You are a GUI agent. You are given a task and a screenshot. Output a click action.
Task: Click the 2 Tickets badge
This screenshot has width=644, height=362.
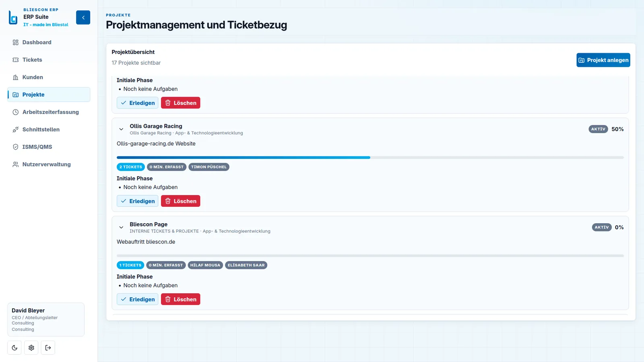(131, 167)
